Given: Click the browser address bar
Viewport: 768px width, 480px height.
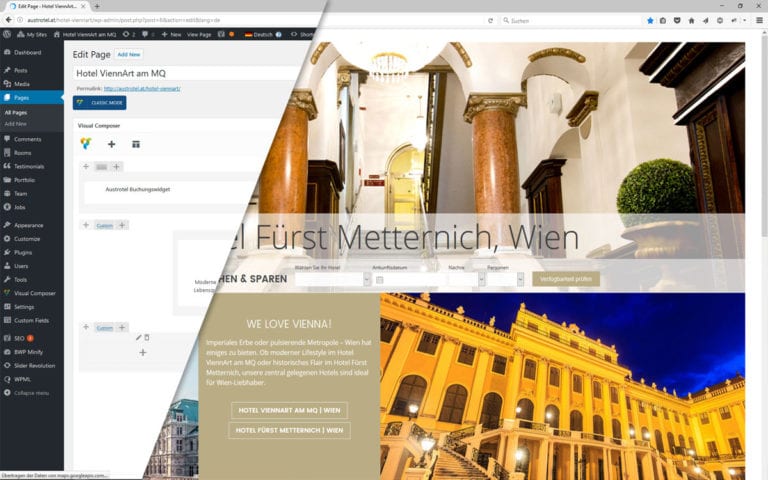Looking at the screenshot, I should pyautogui.click(x=167, y=21).
